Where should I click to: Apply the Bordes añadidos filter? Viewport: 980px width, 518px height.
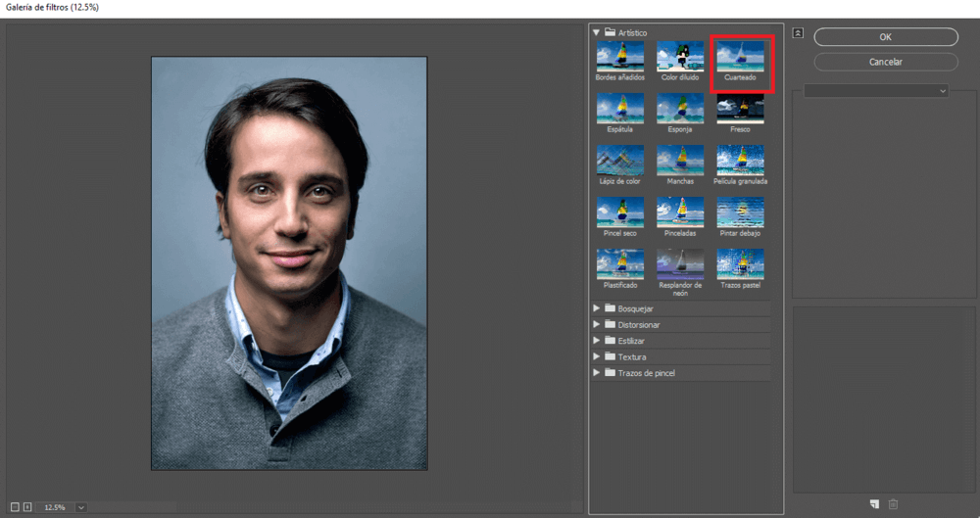point(620,56)
